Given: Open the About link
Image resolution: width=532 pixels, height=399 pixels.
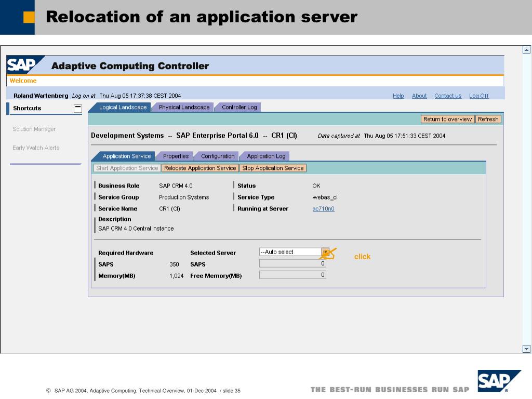Looking at the screenshot, I should coord(419,96).
